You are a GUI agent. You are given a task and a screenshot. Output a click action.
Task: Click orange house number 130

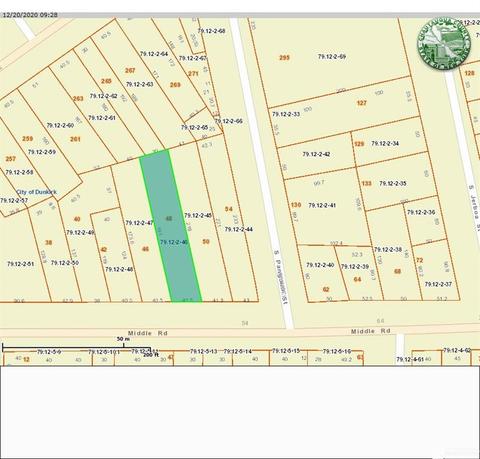coord(296,205)
